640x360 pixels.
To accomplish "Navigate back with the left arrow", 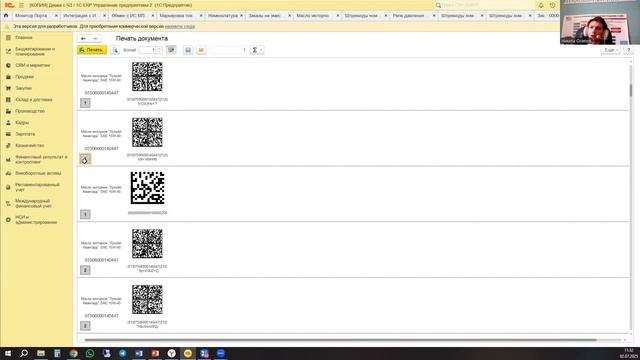I will pos(83,38).
